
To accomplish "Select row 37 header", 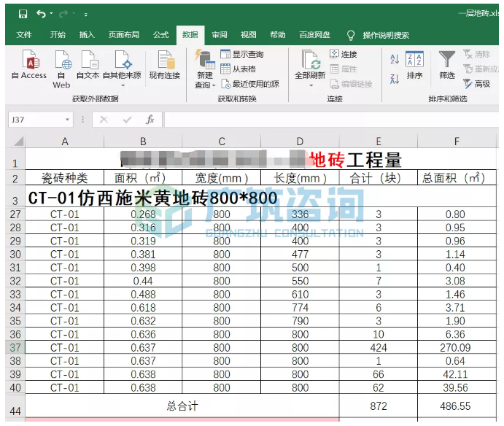I will [x=15, y=347].
